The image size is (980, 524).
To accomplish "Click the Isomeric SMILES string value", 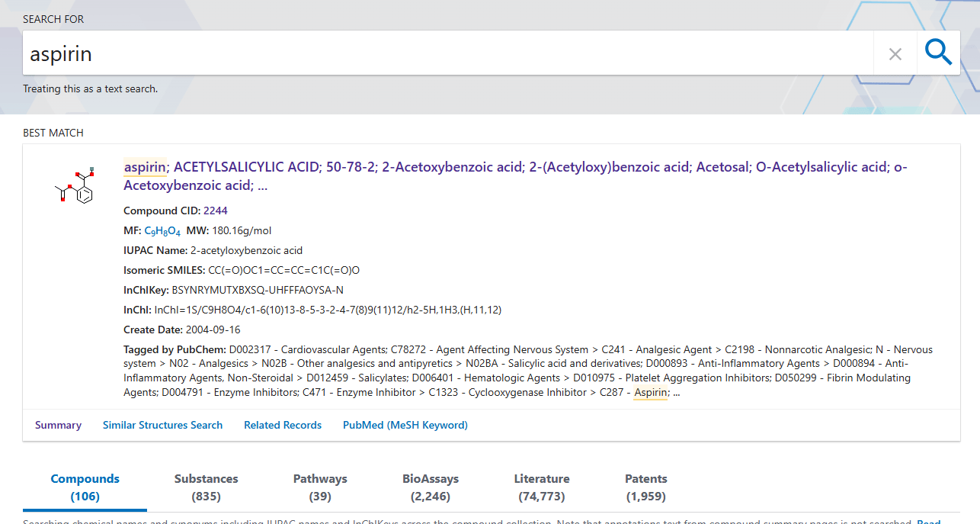I will pyautogui.click(x=283, y=270).
